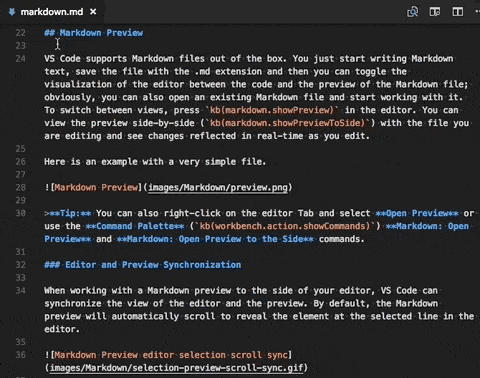The image size is (480, 378).
Task: Click the word 'editor.' ending line 34
Action: point(62,329)
